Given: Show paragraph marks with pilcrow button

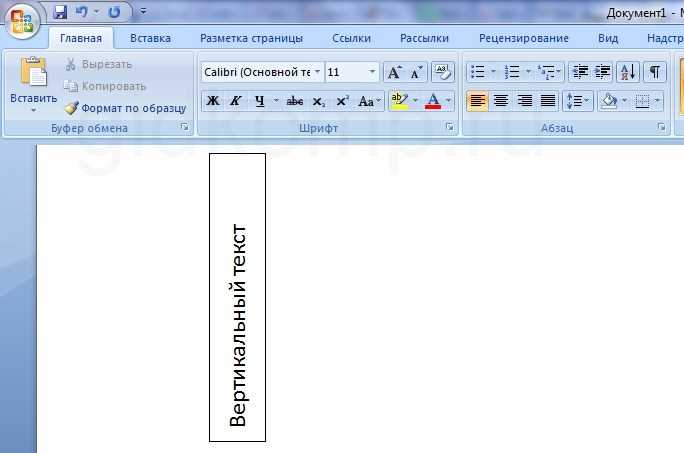Looking at the screenshot, I should click(654, 72).
